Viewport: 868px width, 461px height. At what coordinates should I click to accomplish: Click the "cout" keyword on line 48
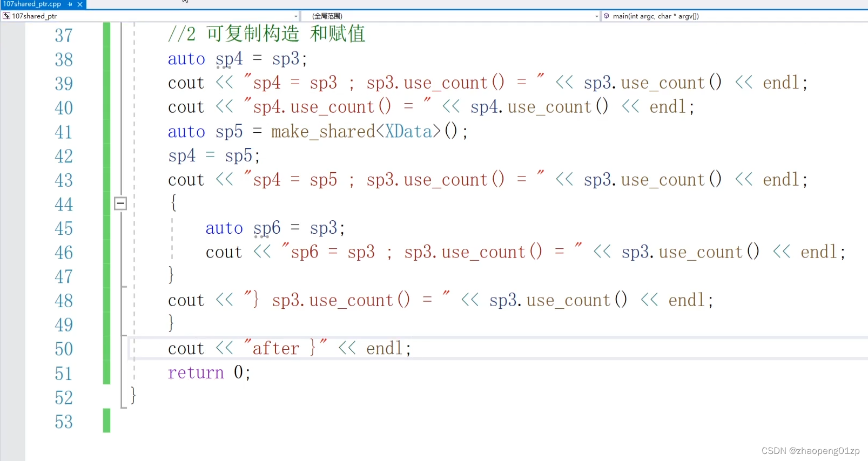tap(186, 301)
